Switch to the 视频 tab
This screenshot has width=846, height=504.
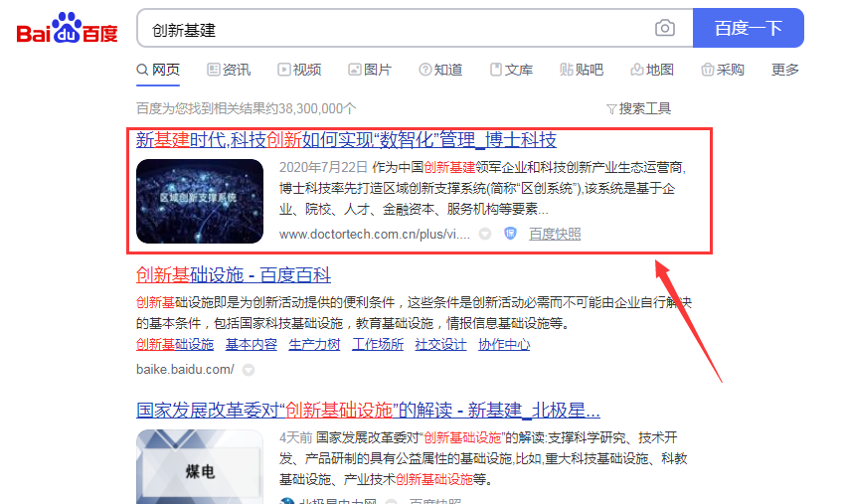pos(299,70)
